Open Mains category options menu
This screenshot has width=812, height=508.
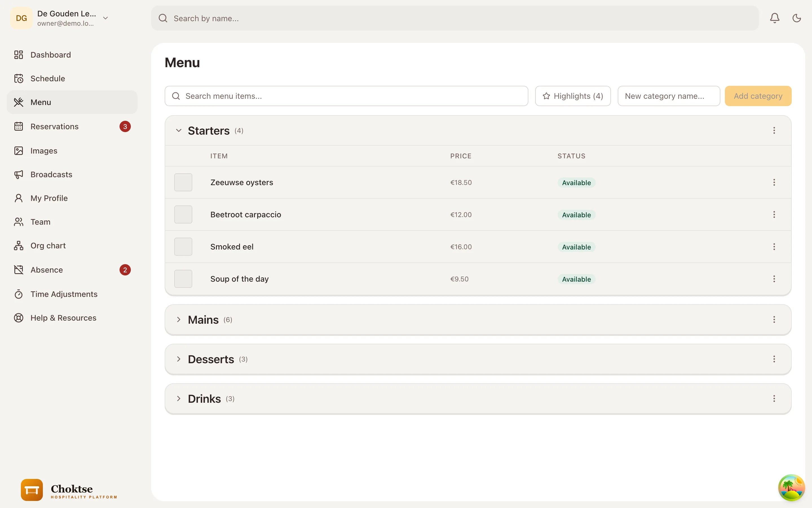[774, 319]
